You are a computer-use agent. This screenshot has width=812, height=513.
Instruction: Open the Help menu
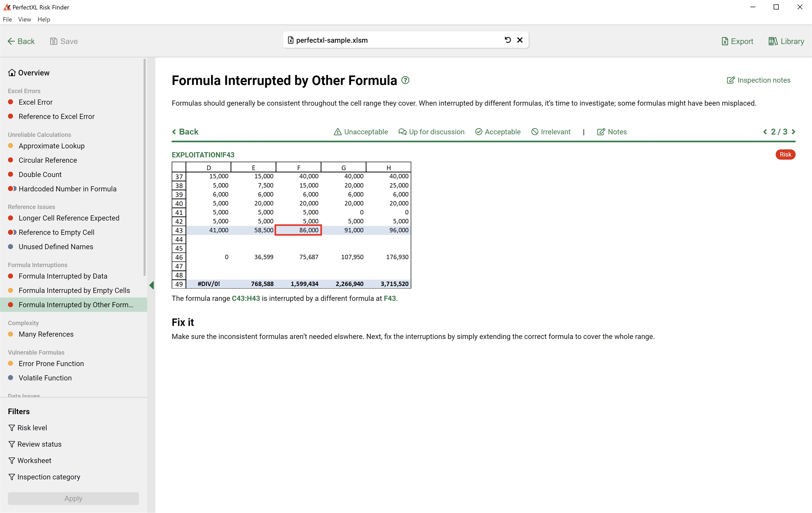[x=44, y=19]
